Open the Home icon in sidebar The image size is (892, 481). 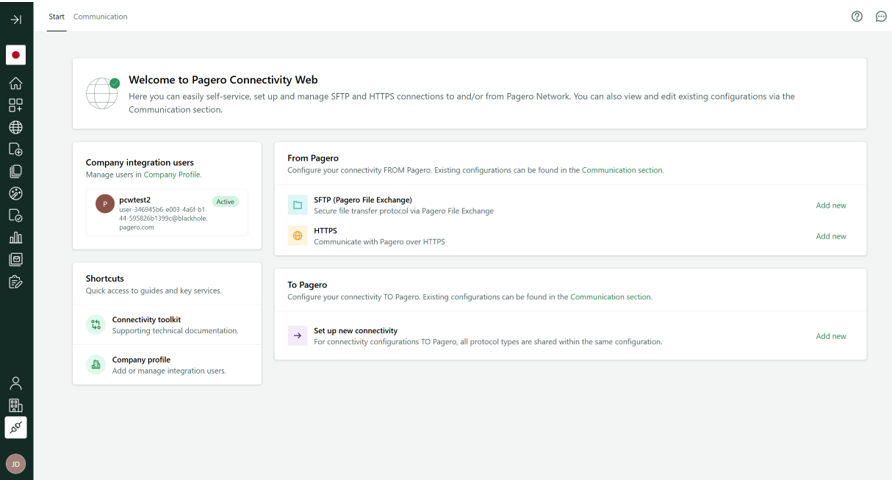click(16, 83)
